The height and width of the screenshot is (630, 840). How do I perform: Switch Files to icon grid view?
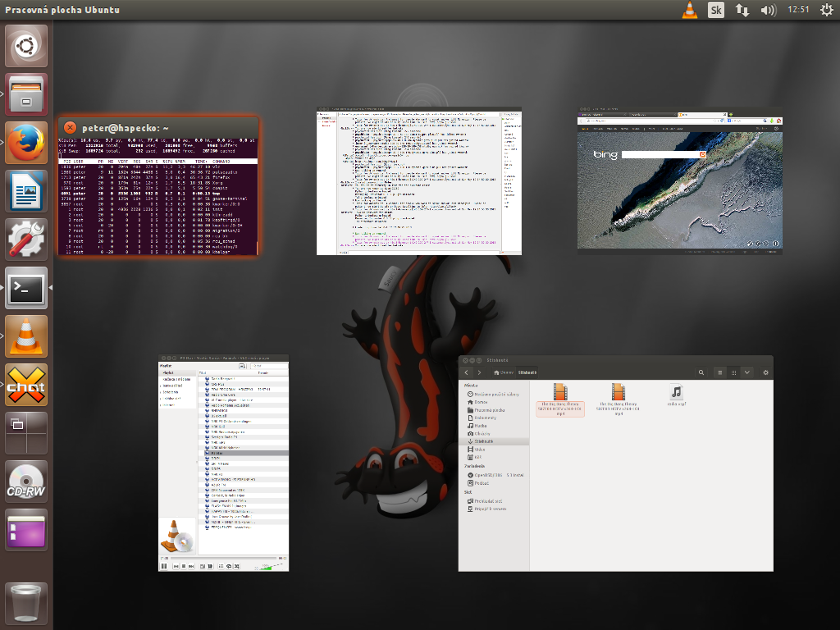coord(733,372)
